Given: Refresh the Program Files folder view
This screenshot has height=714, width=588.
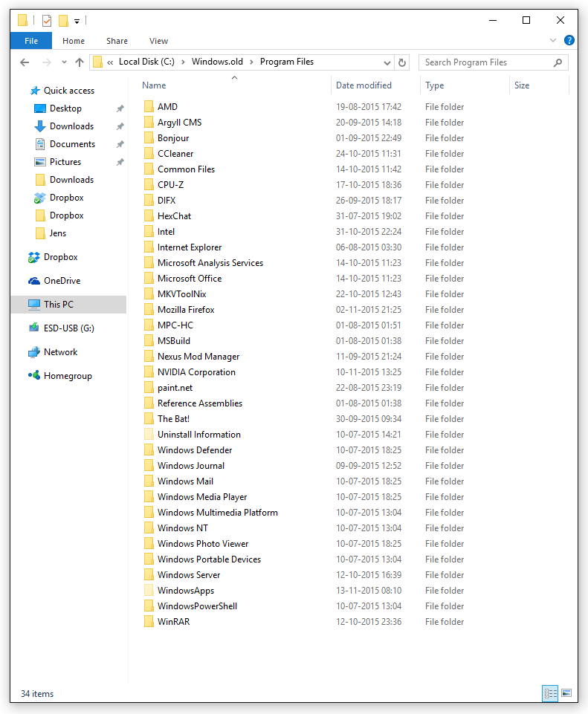Looking at the screenshot, I should pyautogui.click(x=401, y=62).
